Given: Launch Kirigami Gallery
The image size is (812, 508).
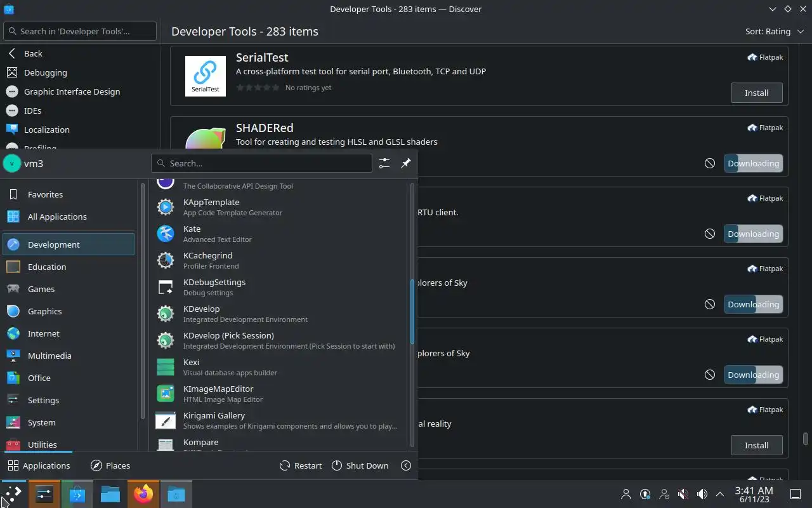Looking at the screenshot, I should coord(279,420).
